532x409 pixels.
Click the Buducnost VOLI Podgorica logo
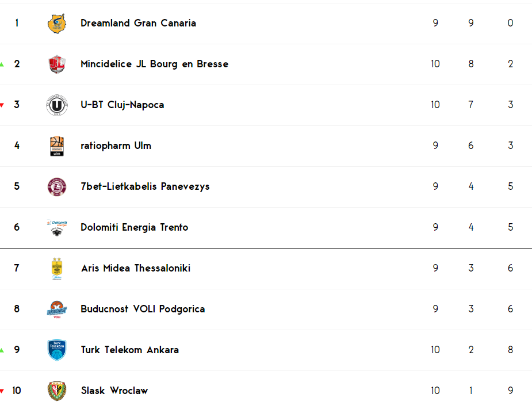point(57,309)
